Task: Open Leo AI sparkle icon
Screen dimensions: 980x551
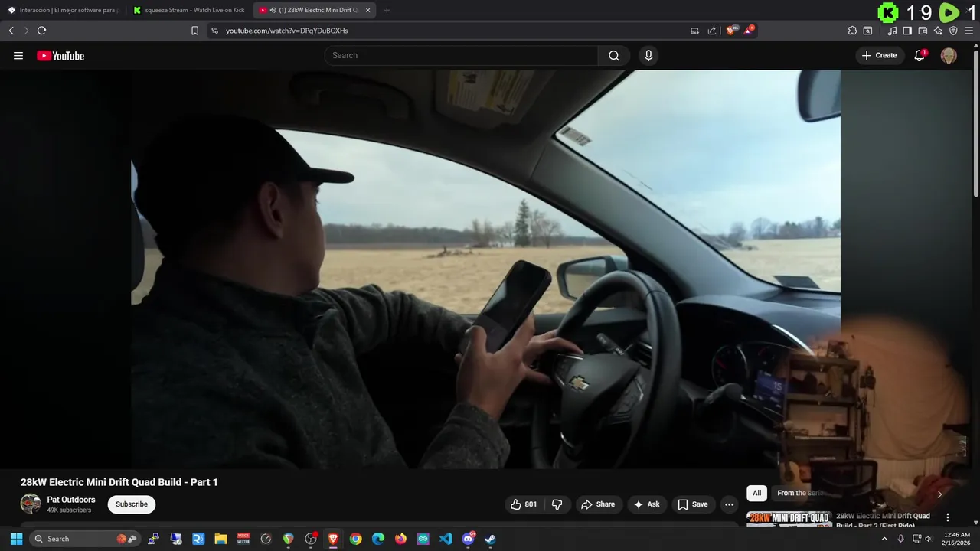Action: click(x=938, y=31)
